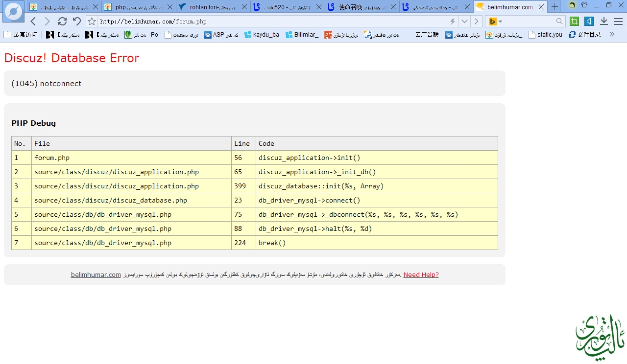Open address bar history dropdown arrow
This screenshot has height=364, width=627.
464,22
